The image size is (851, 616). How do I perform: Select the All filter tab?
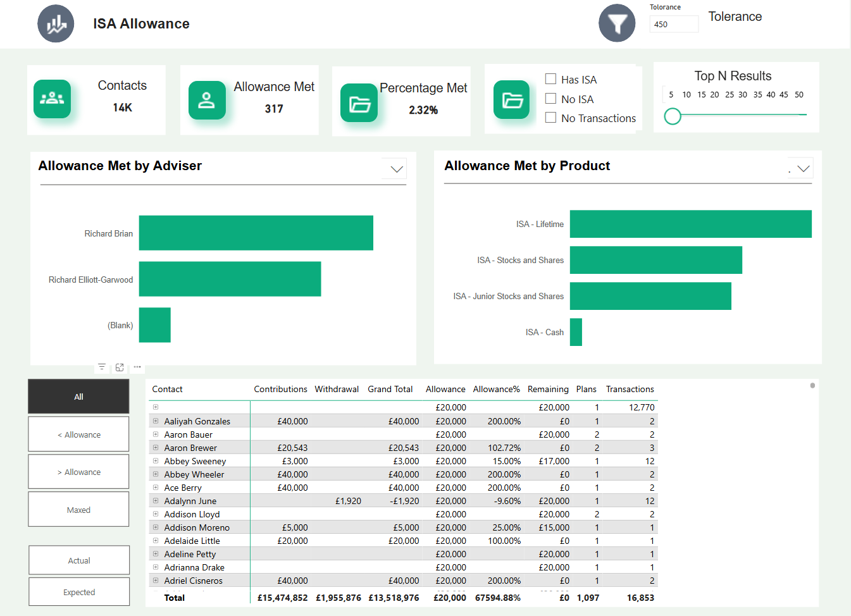click(x=78, y=397)
